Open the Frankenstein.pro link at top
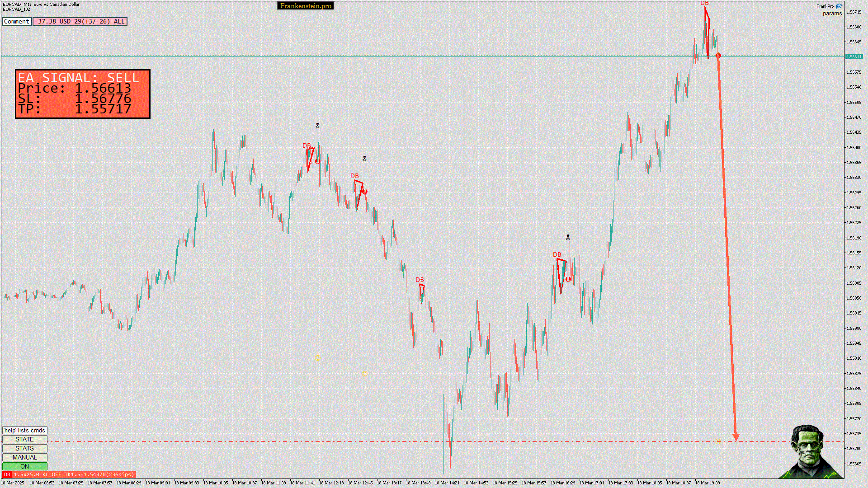The width and height of the screenshot is (868, 488). click(x=306, y=6)
